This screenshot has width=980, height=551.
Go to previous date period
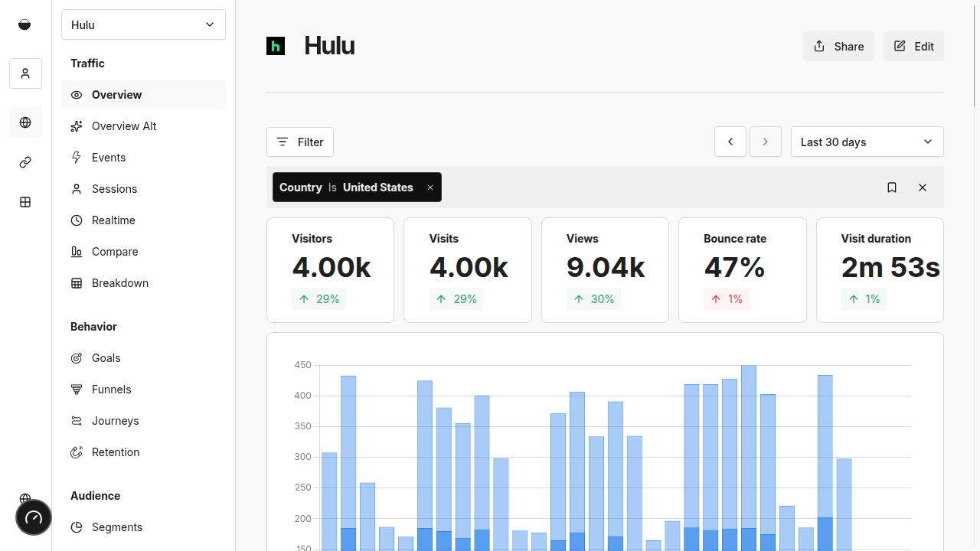pos(730,142)
